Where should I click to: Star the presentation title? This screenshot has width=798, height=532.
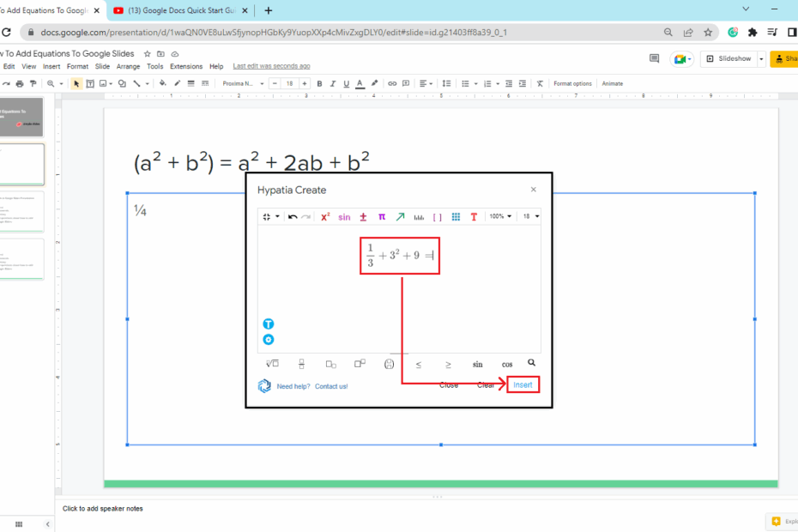tap(147, 54)
